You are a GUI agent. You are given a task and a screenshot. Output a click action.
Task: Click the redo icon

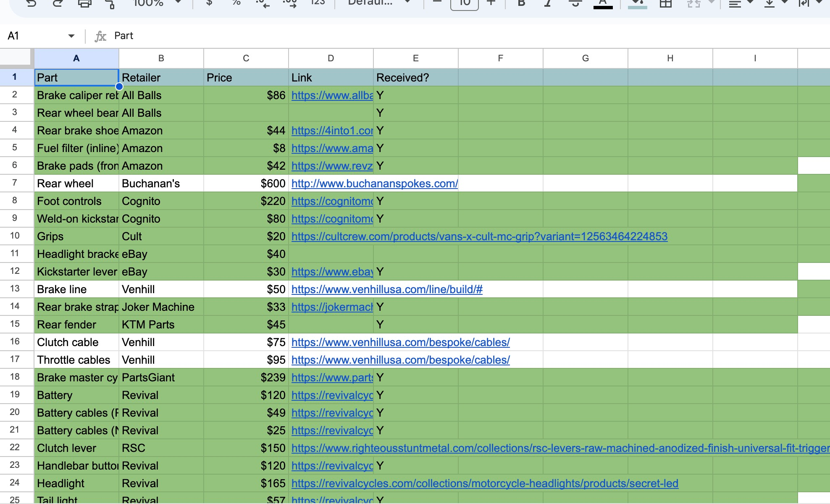pos(58,3)
